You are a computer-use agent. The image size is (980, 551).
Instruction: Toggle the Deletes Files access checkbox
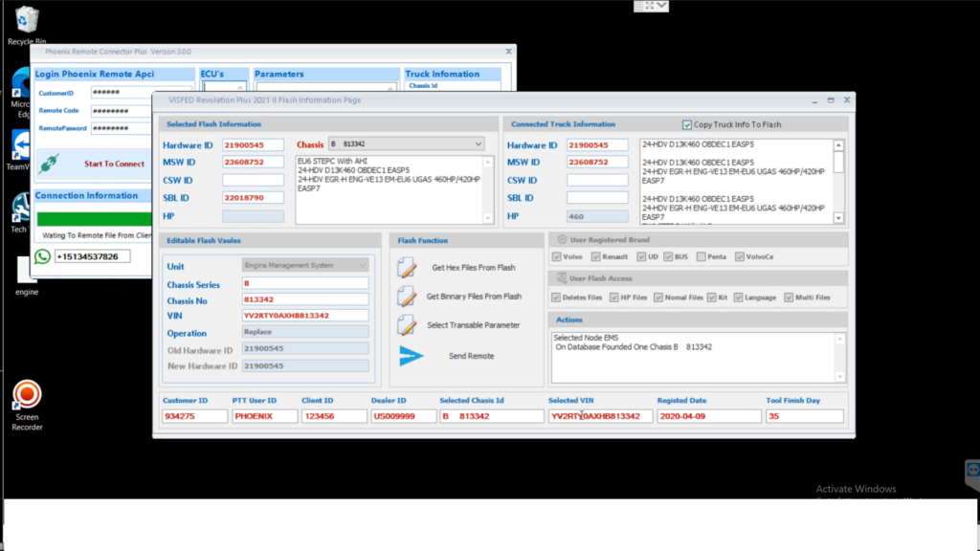pyautogui.click(x=556, y=298)
